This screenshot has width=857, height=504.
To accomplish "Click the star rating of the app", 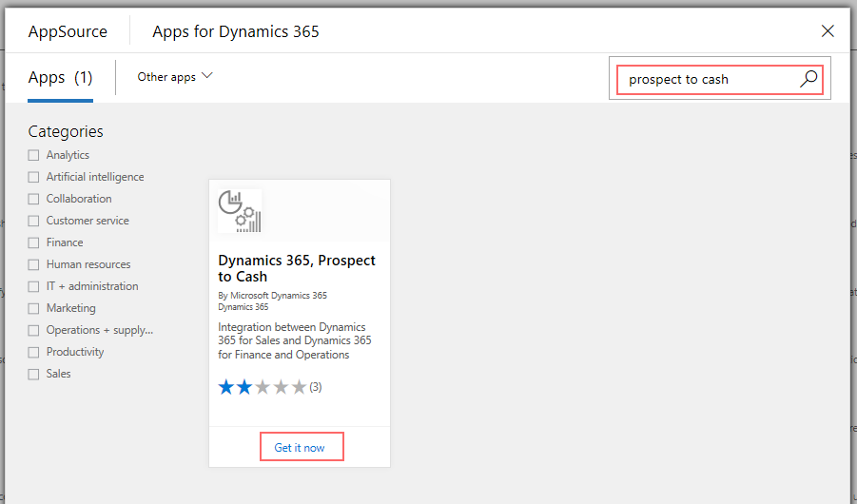I will 263,387.
